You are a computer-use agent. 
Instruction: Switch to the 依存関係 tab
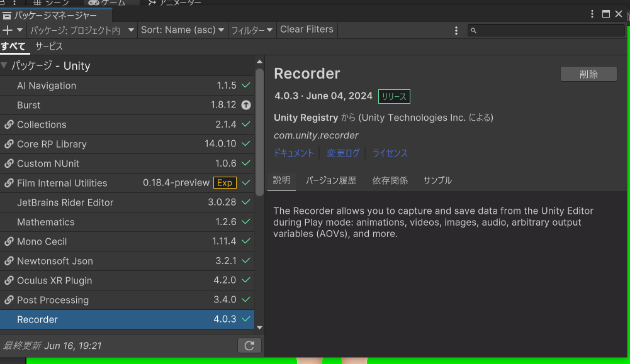point(390,180)
